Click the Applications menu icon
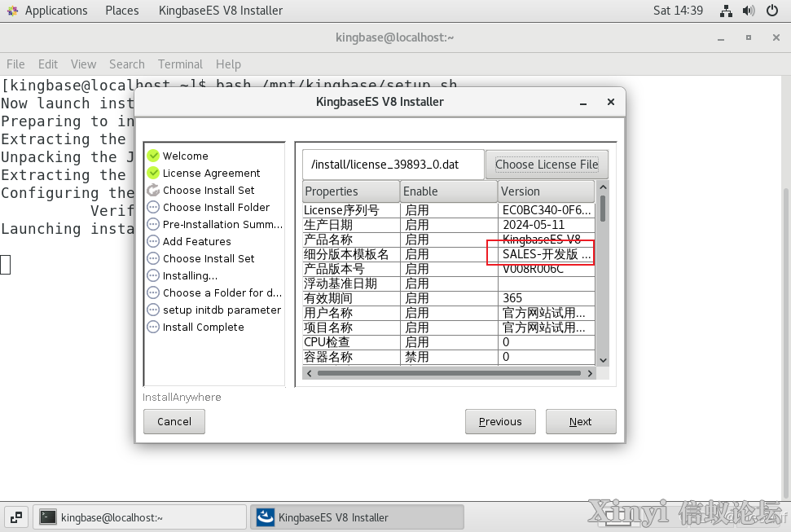This screenshot has width=791, height=532. click(x=12, y=11)
